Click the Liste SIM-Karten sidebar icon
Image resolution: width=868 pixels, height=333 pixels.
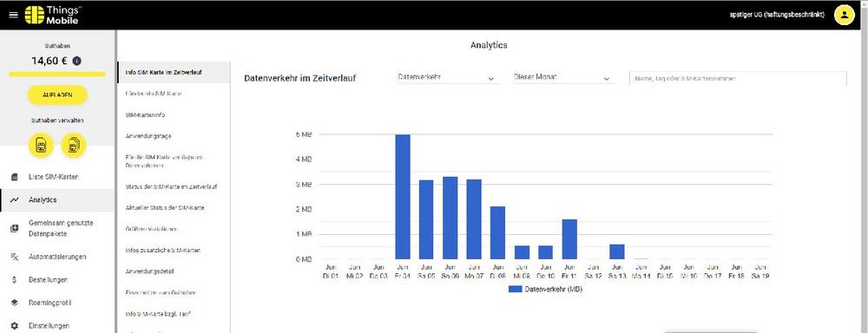coord(15,177)
